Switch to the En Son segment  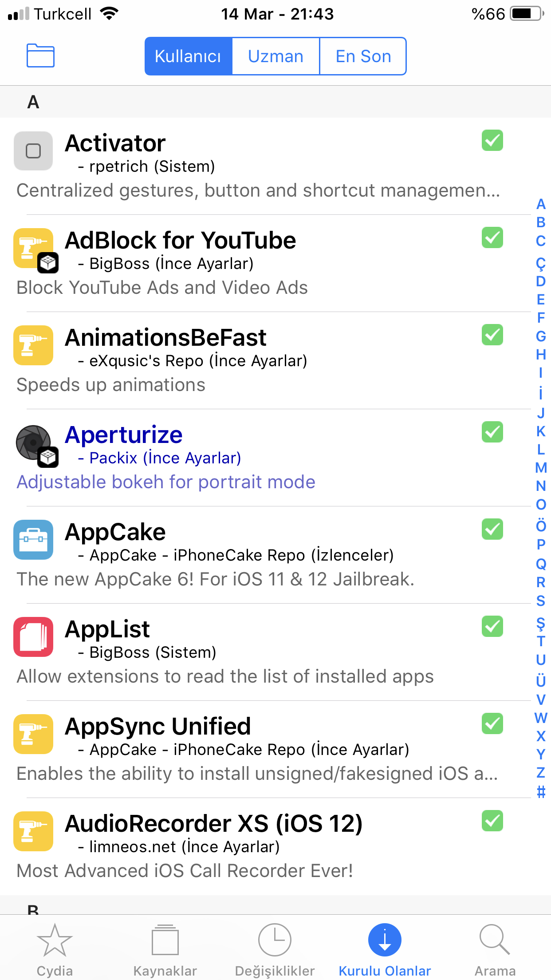tap(363, 56)
